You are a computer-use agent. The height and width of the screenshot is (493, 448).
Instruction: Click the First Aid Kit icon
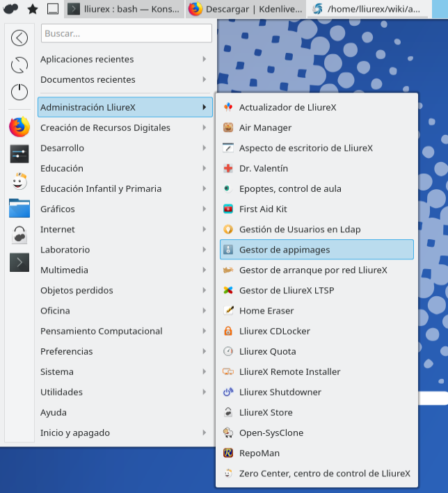[228, 209]
